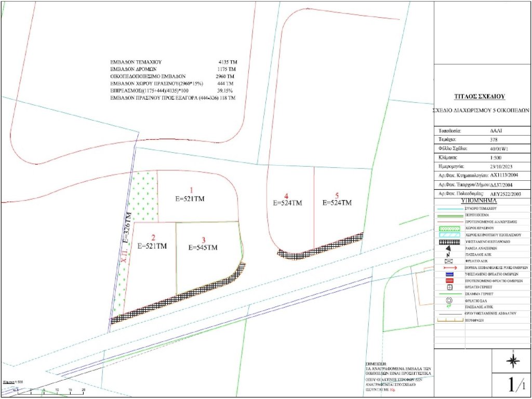This screenshot has height=399, width=532.
Task: Select plot 3 label E=545TM
Action: pyautogui.click(x=204, y=247)
